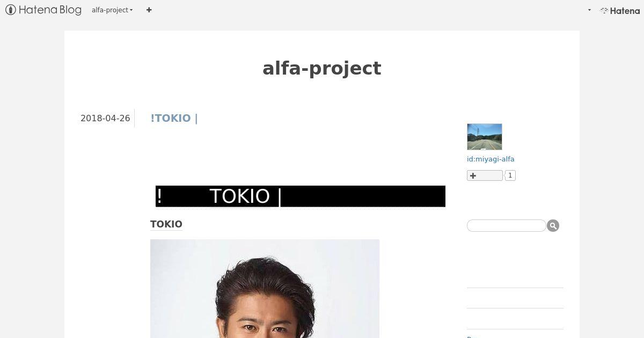Expand the small arrow beside Hatena logo
The width and height of the screenshot is (644, 338).
pos(589,10)
